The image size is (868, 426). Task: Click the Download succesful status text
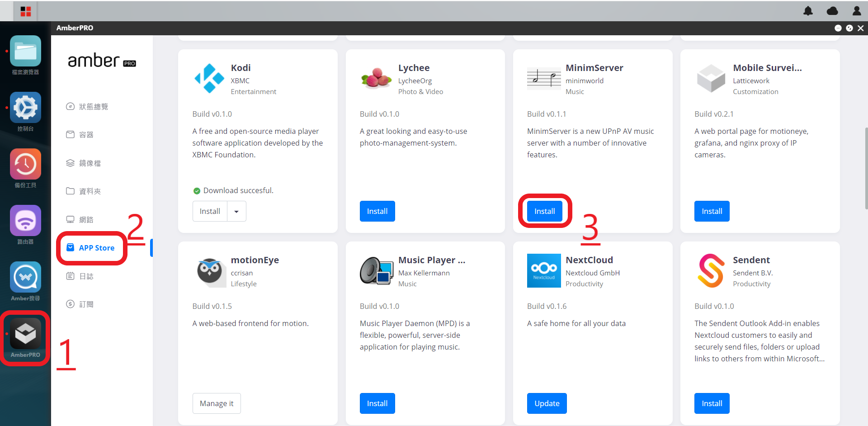[238, 191]
